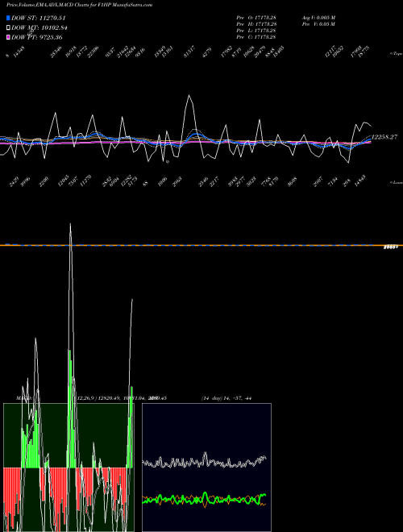Open the ADX indicator panel

(x=206, y=468)
